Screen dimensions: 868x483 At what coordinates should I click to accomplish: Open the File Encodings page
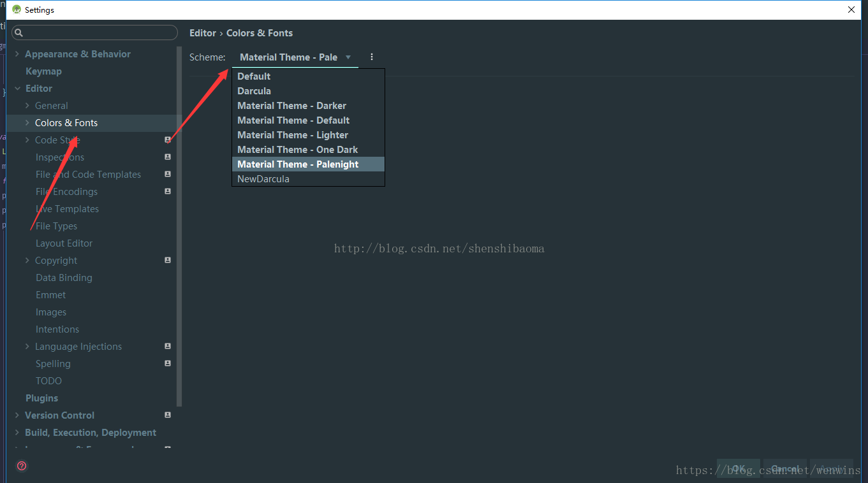click(x=66, y=192)
